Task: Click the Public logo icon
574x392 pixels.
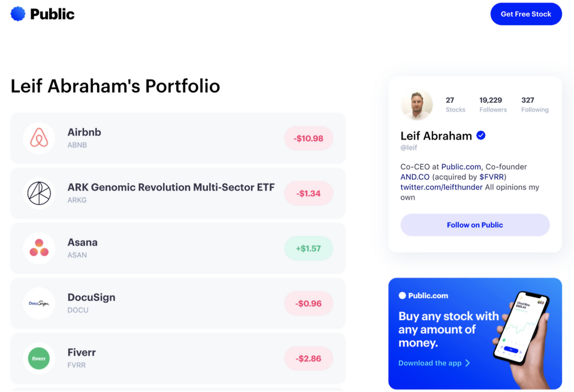Action: [18, 14]
